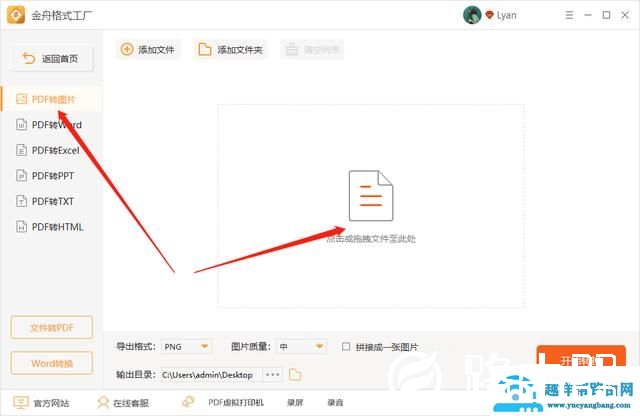640x416 pixels.
Task: Select the PDF转Word menu item
Action: pyautogui.click(x=51, y=125)
